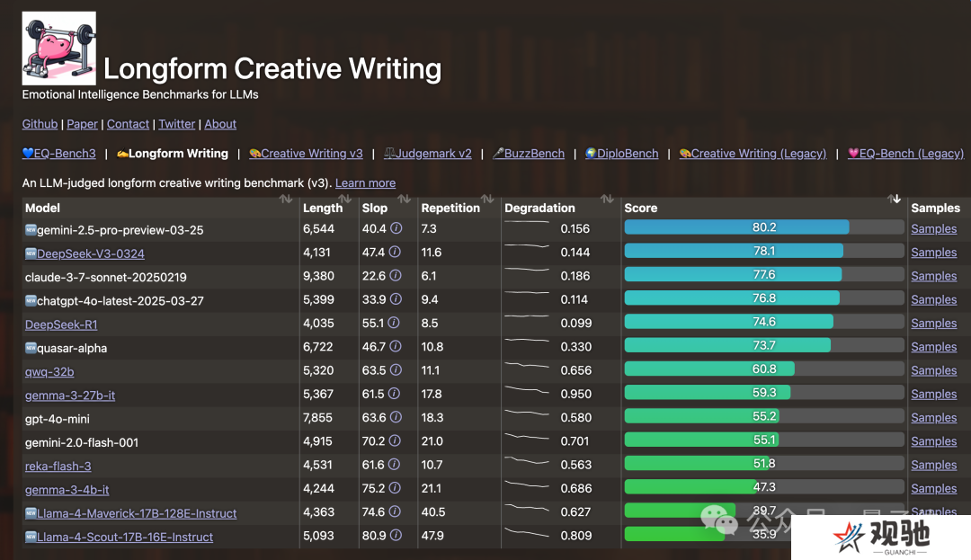Click the claude-3-7-sonnet-20250219 model name
971x560 pixels.
click(106, 277)
